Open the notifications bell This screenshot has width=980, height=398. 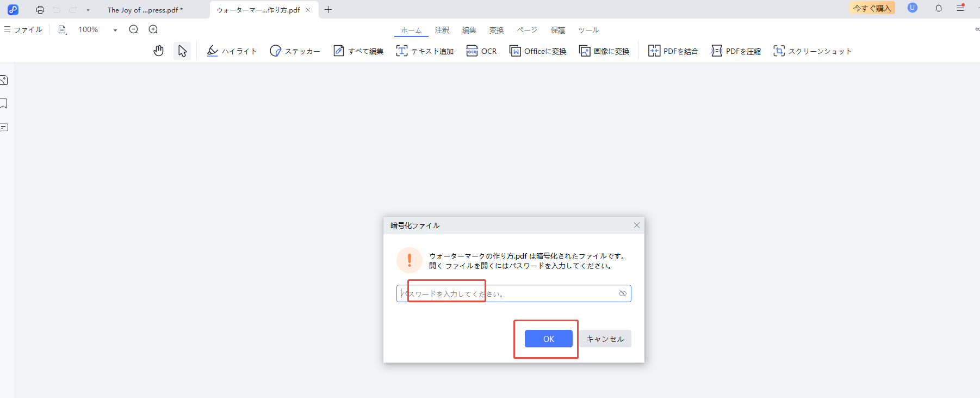939,8
